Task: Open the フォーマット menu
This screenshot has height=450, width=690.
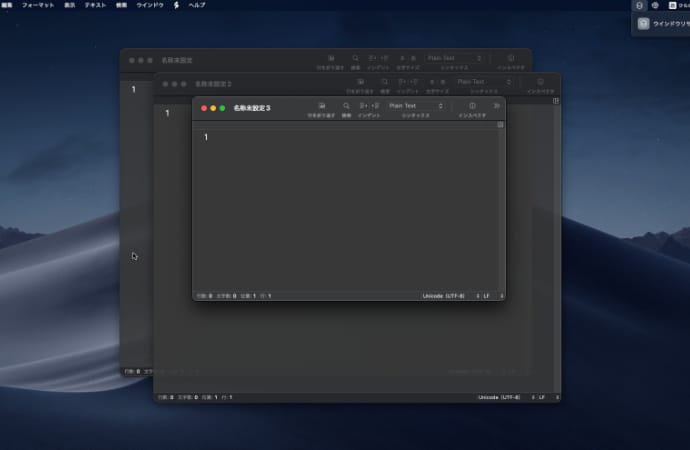Action: coord(38,5)
